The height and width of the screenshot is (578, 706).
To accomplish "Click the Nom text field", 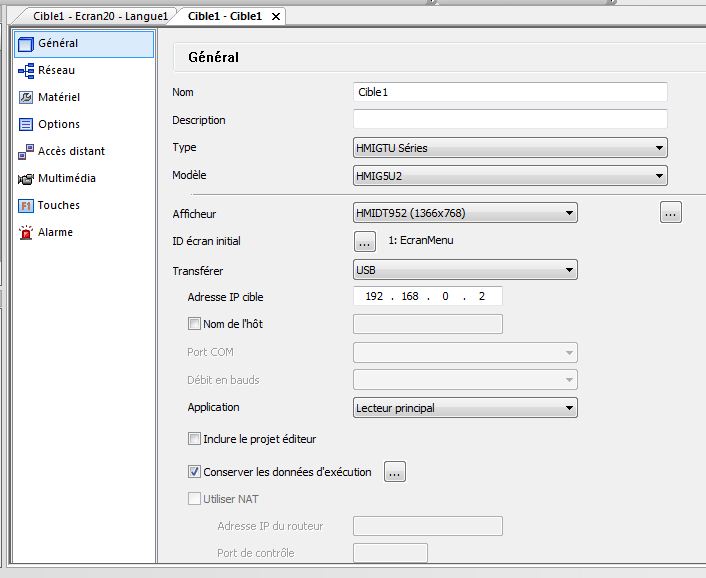I will tap(510, 92).
